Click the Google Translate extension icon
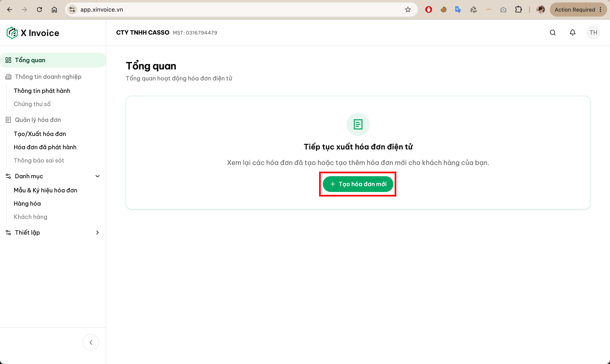 [458, 10]
